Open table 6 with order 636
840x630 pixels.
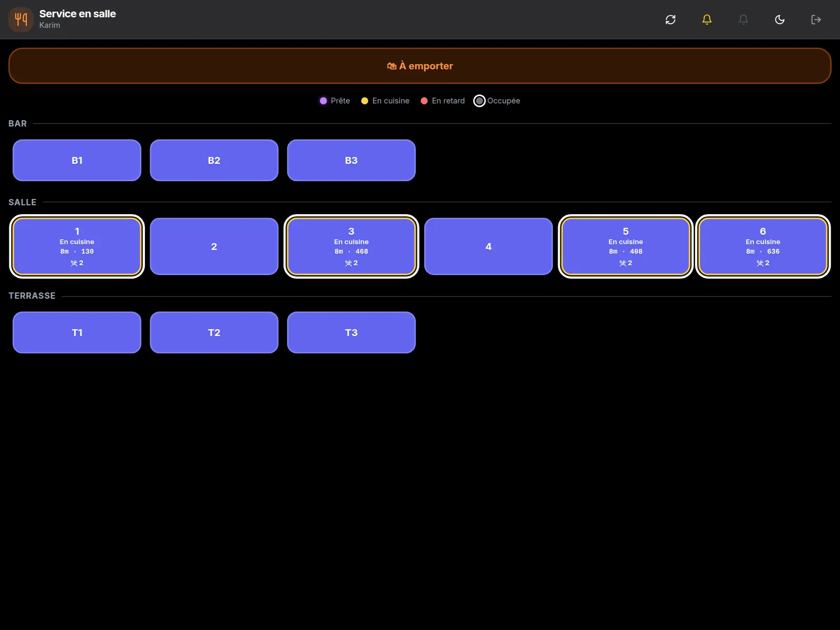click(x=763, y=246)
